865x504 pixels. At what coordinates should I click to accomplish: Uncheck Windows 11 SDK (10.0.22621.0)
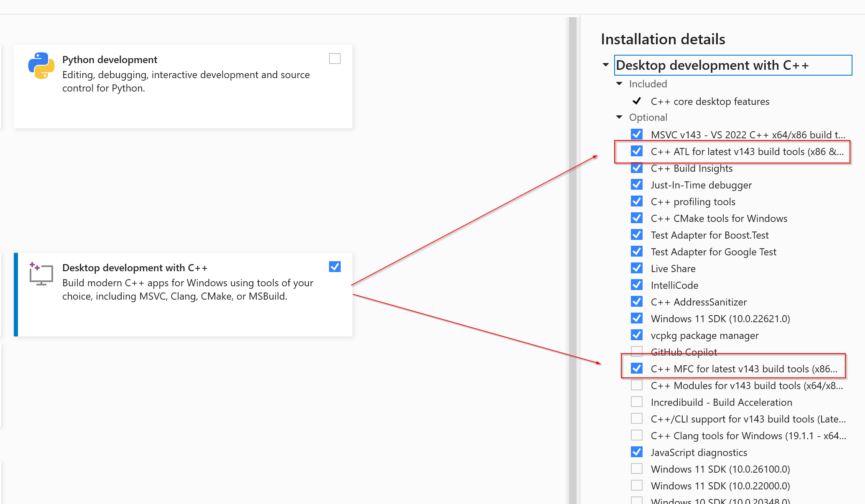tap(637, 318)
